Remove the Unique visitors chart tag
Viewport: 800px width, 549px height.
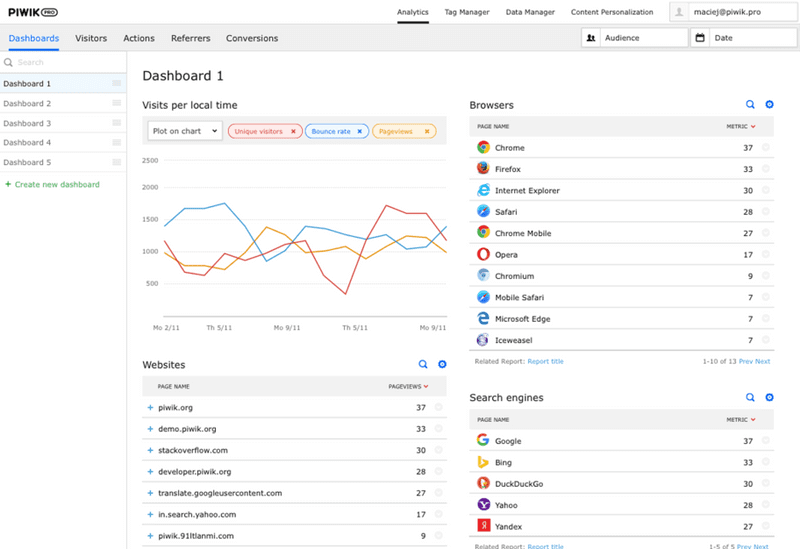[293, 131]
